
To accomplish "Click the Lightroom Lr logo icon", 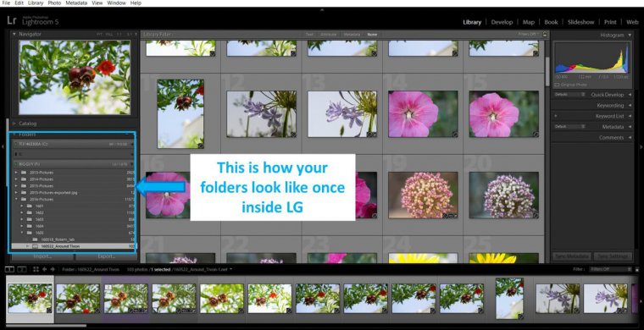I will [x=12, y=20].
